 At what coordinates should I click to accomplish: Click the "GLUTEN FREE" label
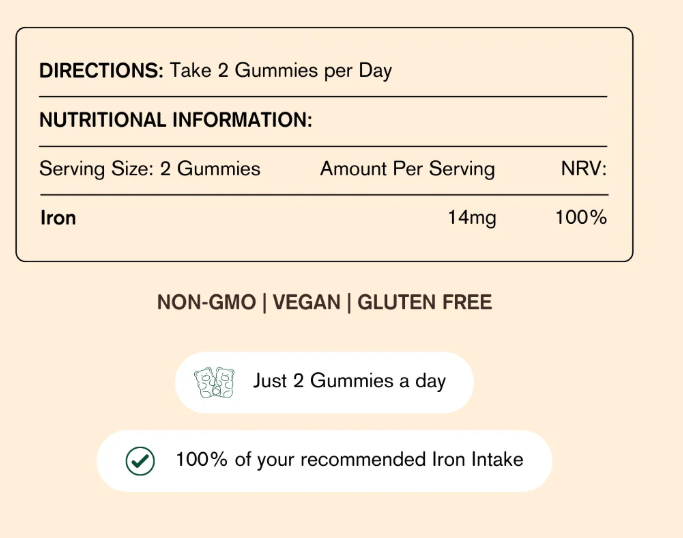[x=424, y=302]
